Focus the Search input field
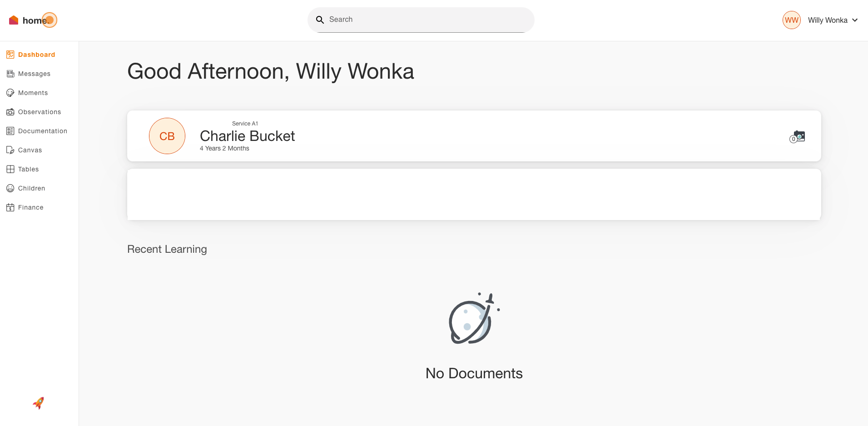 coord(421,20)
